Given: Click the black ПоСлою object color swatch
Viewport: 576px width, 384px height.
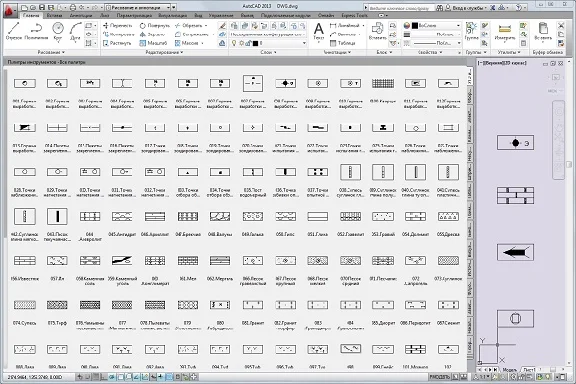Looking at the screenshot, I should click(415, 25).
